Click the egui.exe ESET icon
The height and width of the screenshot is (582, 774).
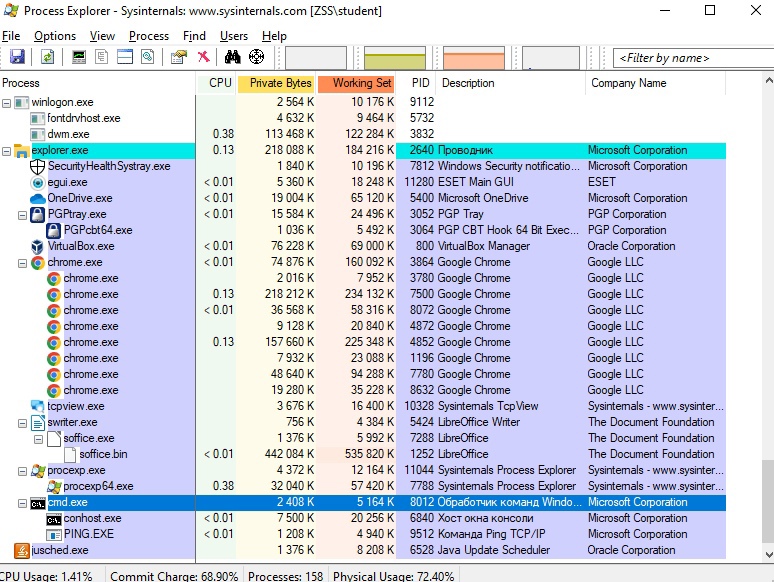(x=38, y=183)
